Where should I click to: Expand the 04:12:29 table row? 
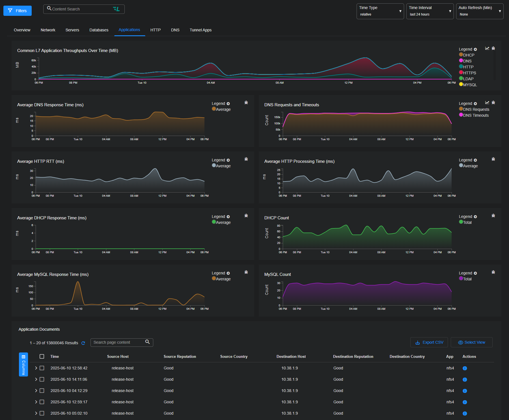36,391
